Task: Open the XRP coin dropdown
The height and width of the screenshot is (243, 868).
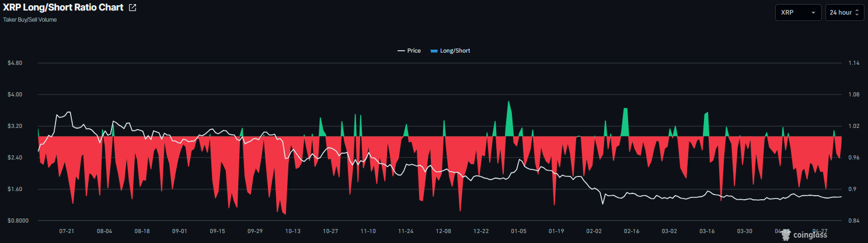Action: pos(799,12)
